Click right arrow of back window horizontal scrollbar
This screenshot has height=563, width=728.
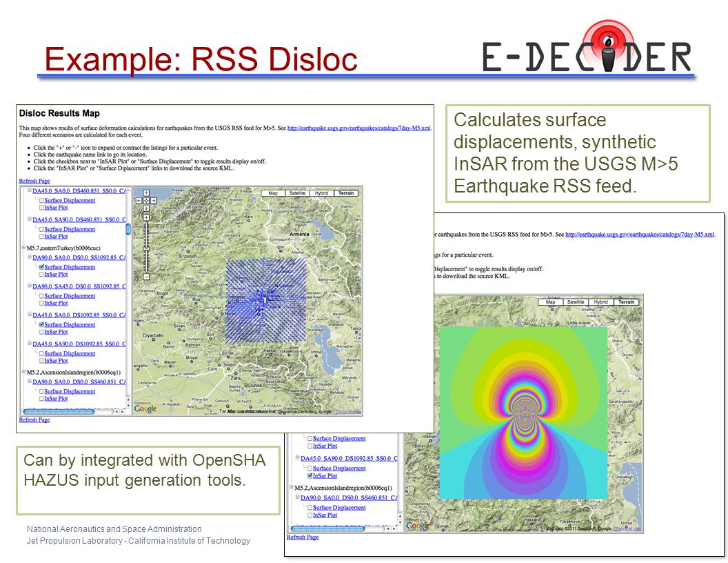click(394, 529)
